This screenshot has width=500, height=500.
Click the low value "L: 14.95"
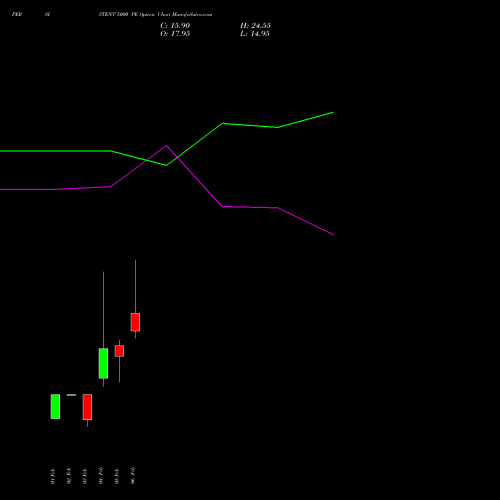coord(255,34)
